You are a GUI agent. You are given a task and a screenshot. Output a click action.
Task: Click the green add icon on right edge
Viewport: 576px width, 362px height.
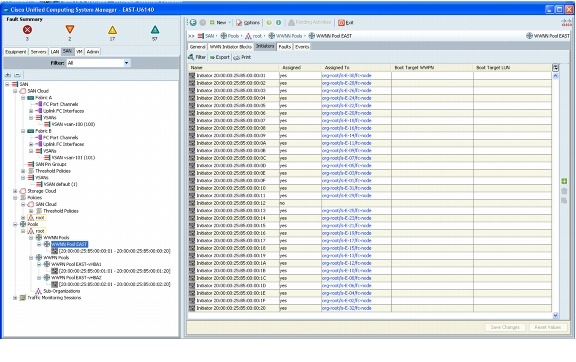[564, 181]
